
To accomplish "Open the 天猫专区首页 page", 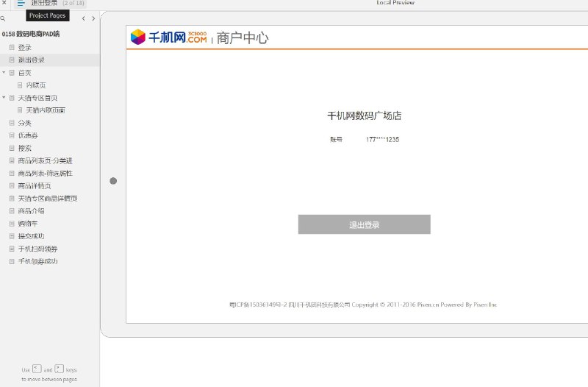I will coord(38,98).
